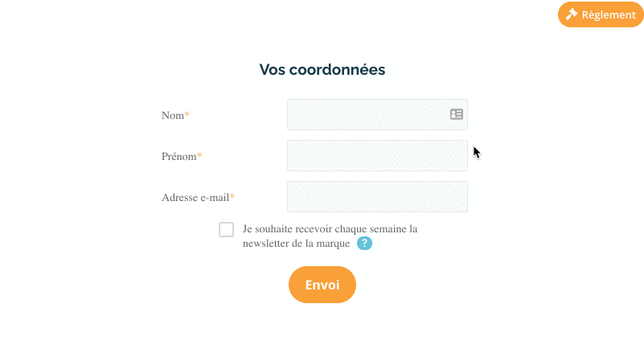Screen dimensions: 644x361
Task: Submit the form with Envoi
Action: pos(322,285)
